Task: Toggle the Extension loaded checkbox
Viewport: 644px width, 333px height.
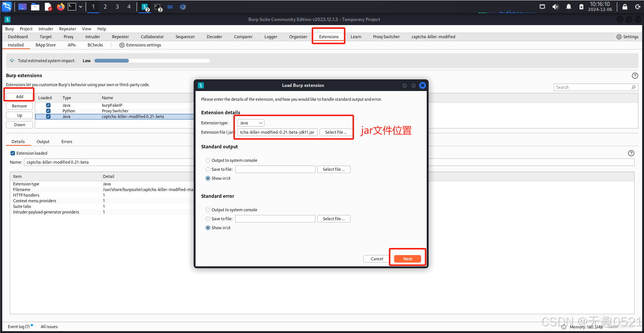Action: [x=13, y=153]
